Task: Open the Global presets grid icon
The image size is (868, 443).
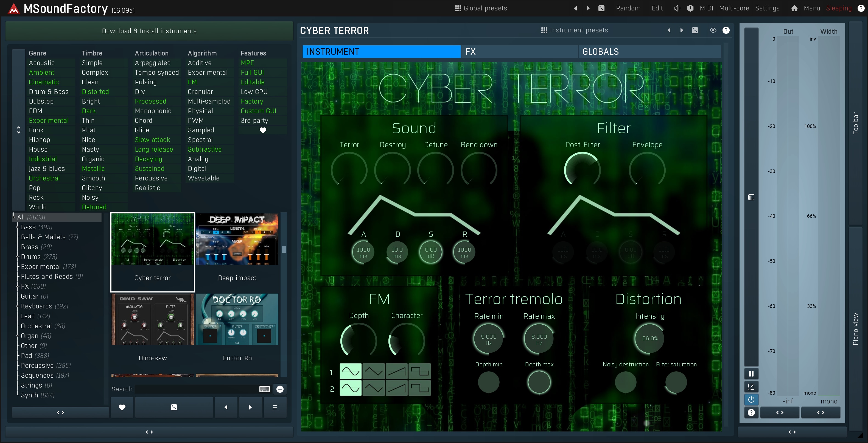Action: coord(458,8)
